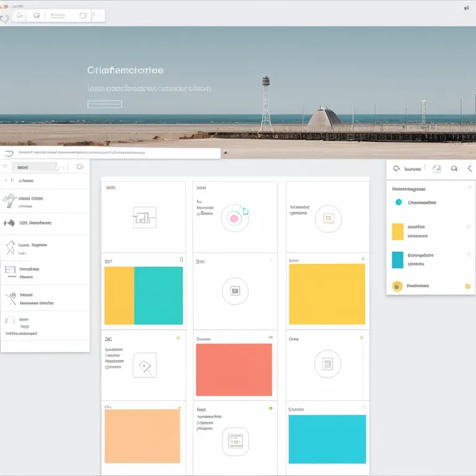Expand the left sidebar's first row using its arrow
The height and width of the screenshot is (476, 476).
point(7,181)
